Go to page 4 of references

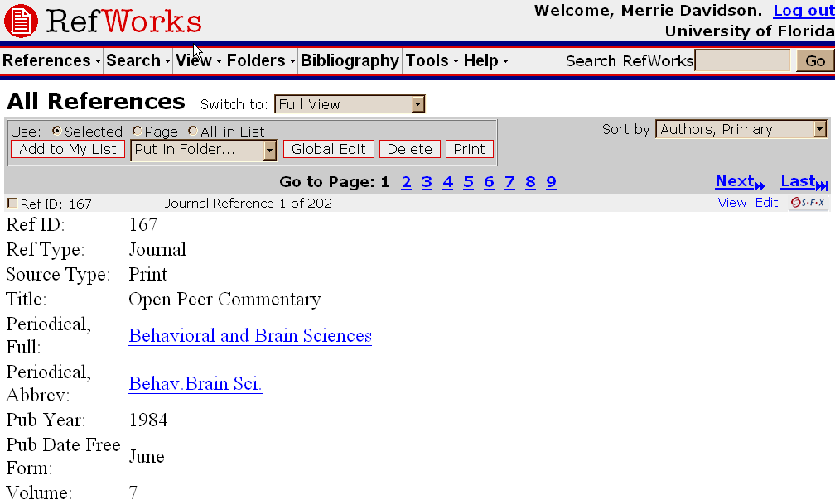click(x=448, y=183)
